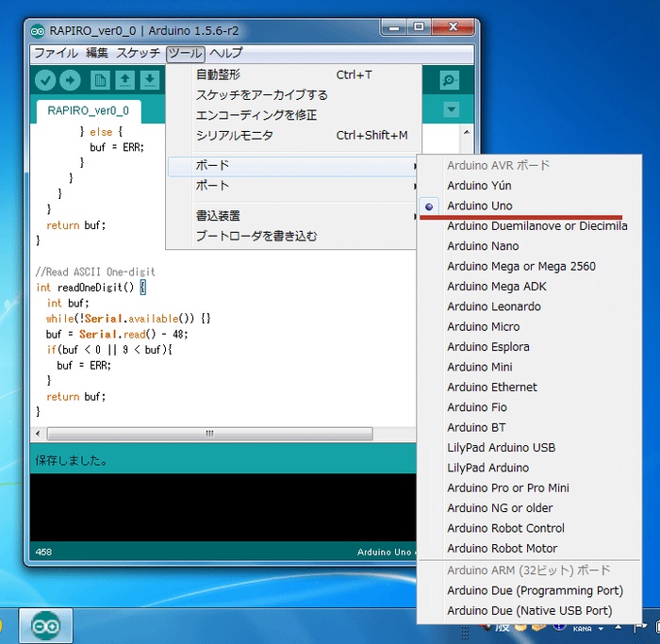
Task: Click Arduino icon in Windows taskbar
Action: coord(45,626)
